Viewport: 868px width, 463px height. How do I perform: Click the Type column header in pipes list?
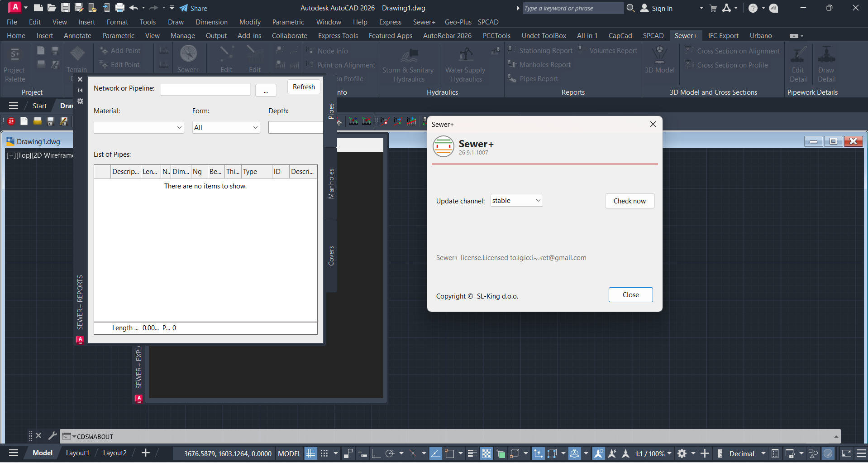click(257, 171)
